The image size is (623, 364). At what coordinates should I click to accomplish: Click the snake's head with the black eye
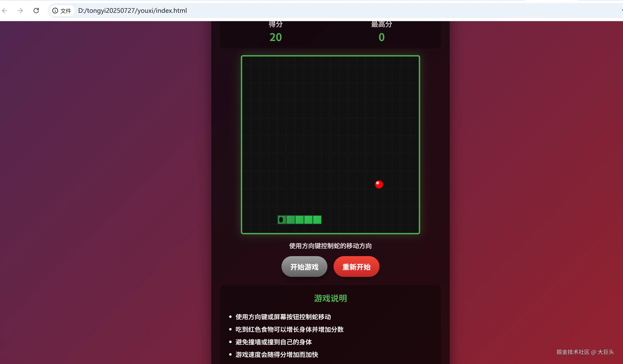(x=281, y=220)
